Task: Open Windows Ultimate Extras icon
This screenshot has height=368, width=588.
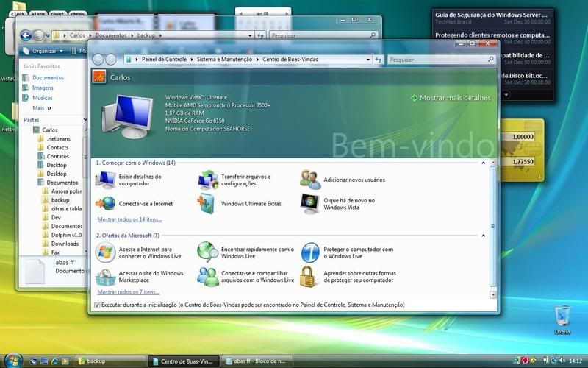Action: [x=208, y=203]
